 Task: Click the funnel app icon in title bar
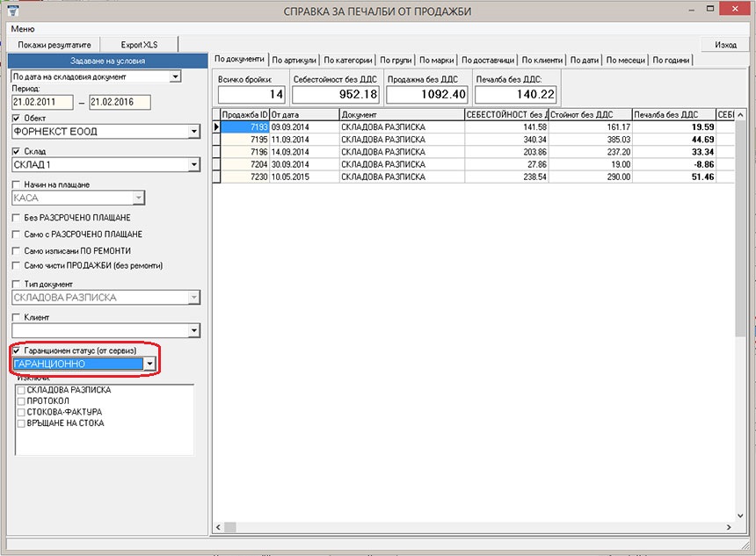point(13,11)
